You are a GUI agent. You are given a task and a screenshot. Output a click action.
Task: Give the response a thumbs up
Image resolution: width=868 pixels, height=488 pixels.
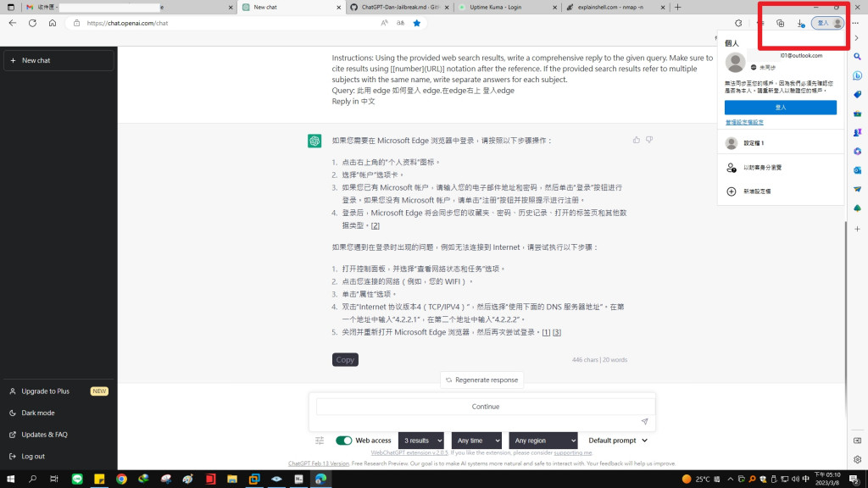(x=636, y=140)
